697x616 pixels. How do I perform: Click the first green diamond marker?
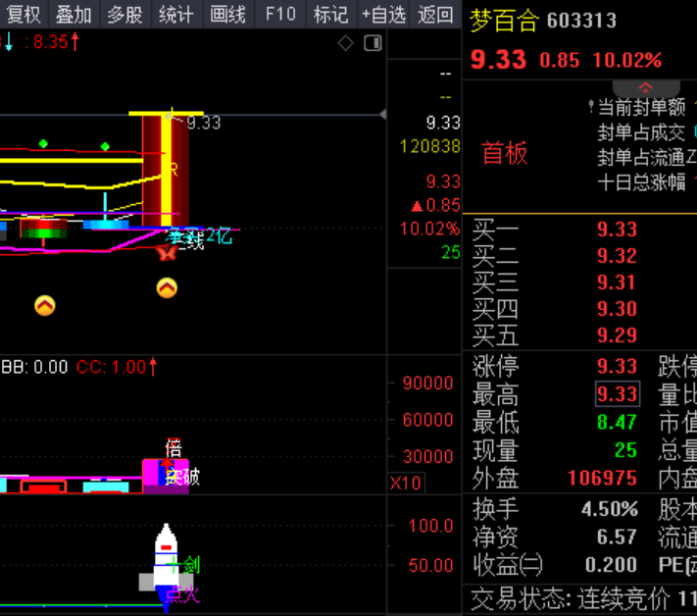coord(43,143)
